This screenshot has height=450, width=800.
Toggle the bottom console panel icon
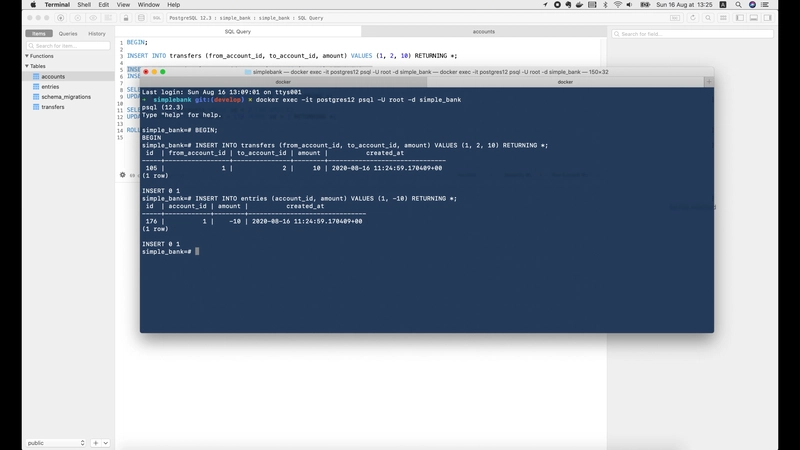[x=754, y=18]
